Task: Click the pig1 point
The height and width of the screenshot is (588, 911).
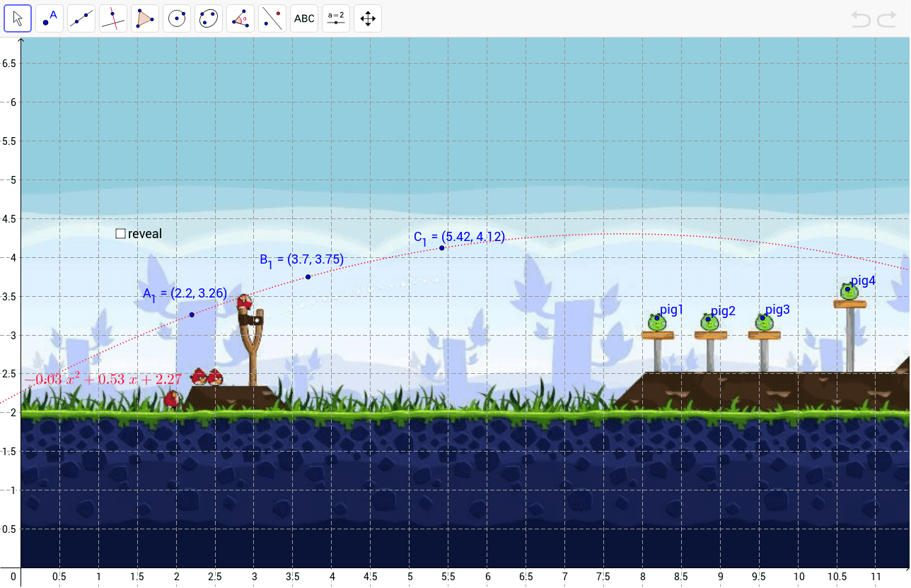Action: (657, 318)
